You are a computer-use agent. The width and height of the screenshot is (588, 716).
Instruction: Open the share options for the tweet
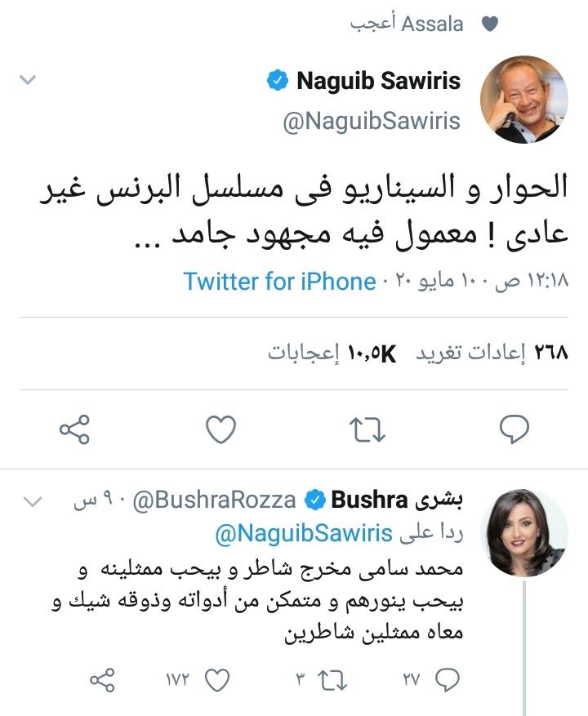[x=73, y=429]
